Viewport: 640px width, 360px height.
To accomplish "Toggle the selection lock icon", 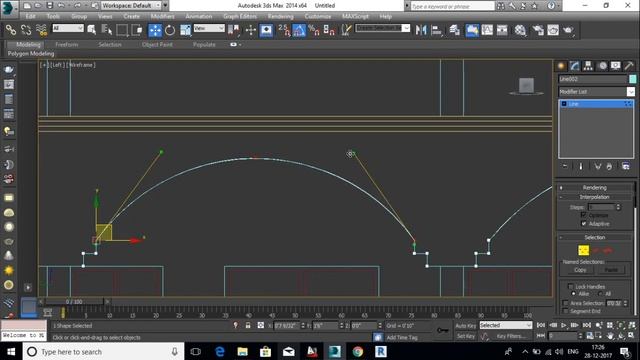I will 248,325.
